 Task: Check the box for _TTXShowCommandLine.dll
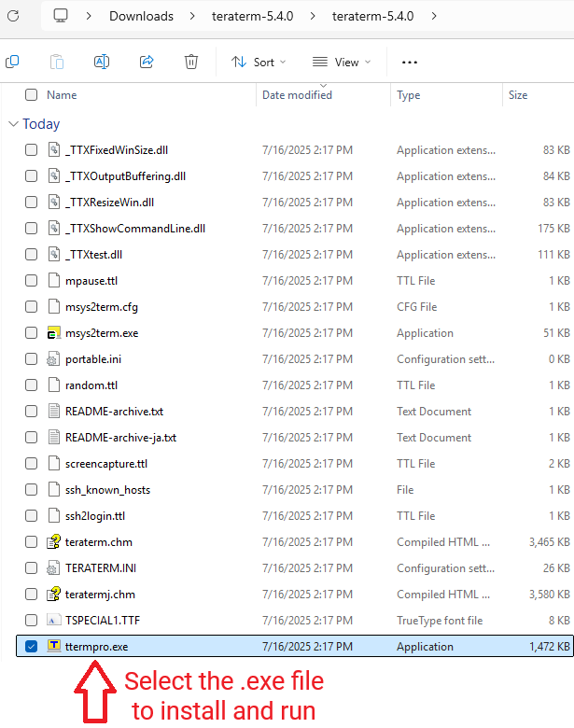pyautogui.click(x=31, y=229)
